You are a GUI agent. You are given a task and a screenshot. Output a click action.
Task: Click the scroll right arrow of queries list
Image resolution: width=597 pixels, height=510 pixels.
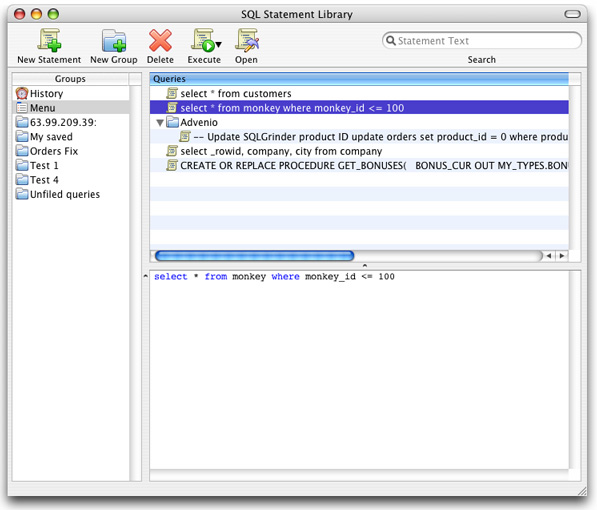562,256
